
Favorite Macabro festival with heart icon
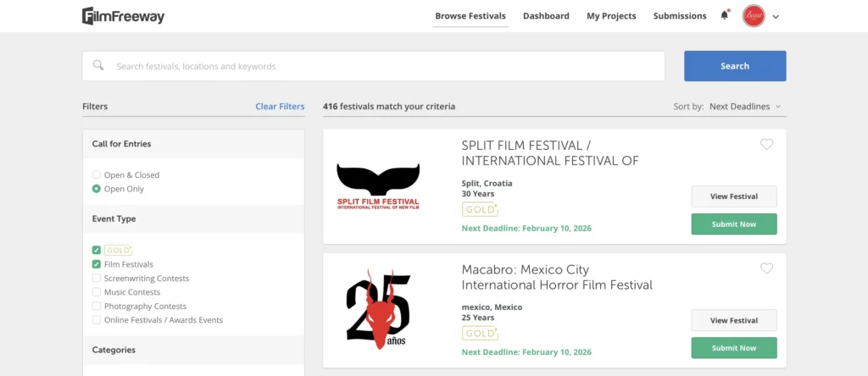[766, 268]
